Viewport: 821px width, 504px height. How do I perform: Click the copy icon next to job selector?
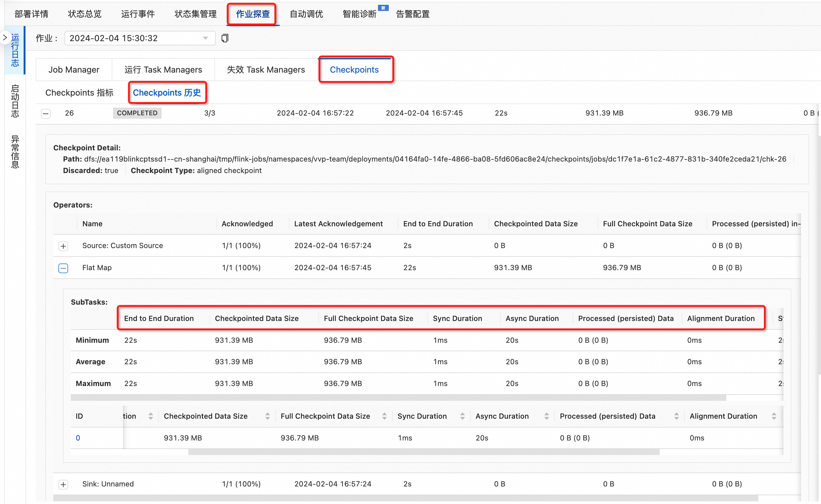[225, 38]
